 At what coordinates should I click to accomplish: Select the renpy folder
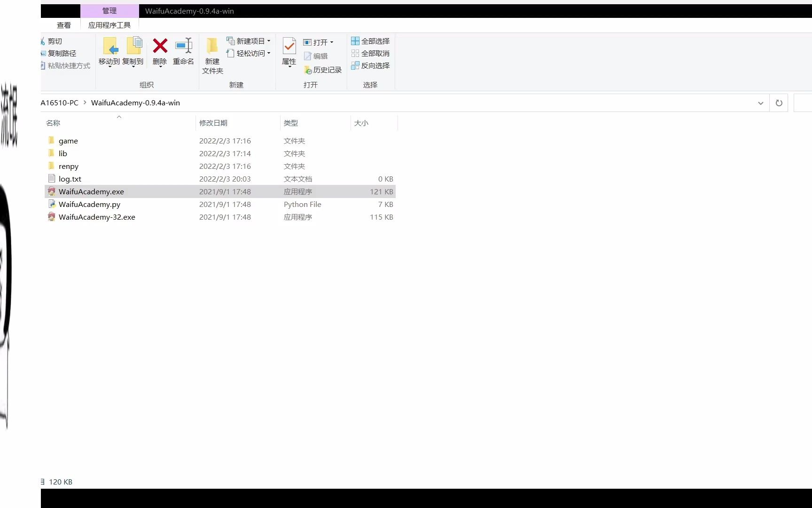click(69, 167)
